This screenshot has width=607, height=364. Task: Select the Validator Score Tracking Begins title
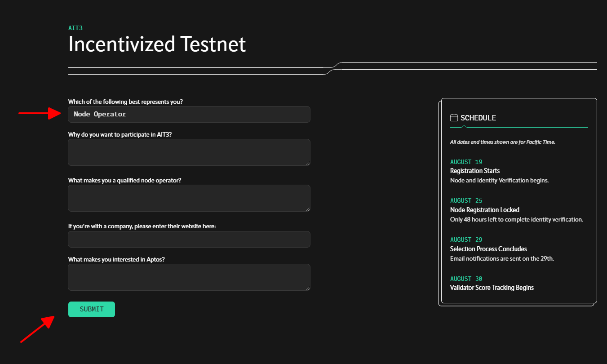[x=492, y=288]
